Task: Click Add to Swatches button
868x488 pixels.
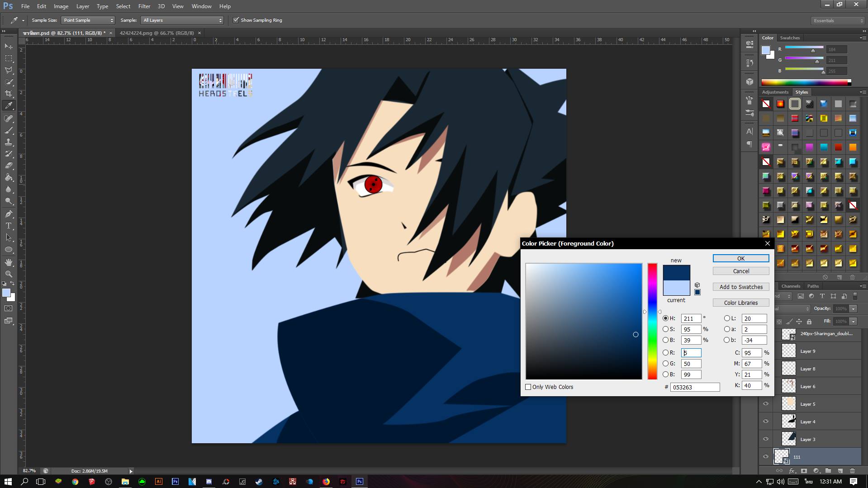Action: (x=741, y=287)
